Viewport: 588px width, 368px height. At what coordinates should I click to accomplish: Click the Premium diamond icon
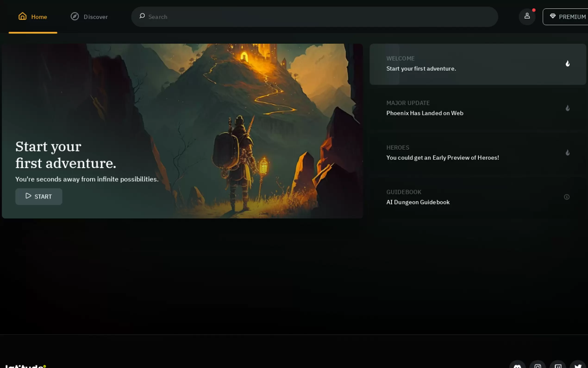click(x=553, y=16)
